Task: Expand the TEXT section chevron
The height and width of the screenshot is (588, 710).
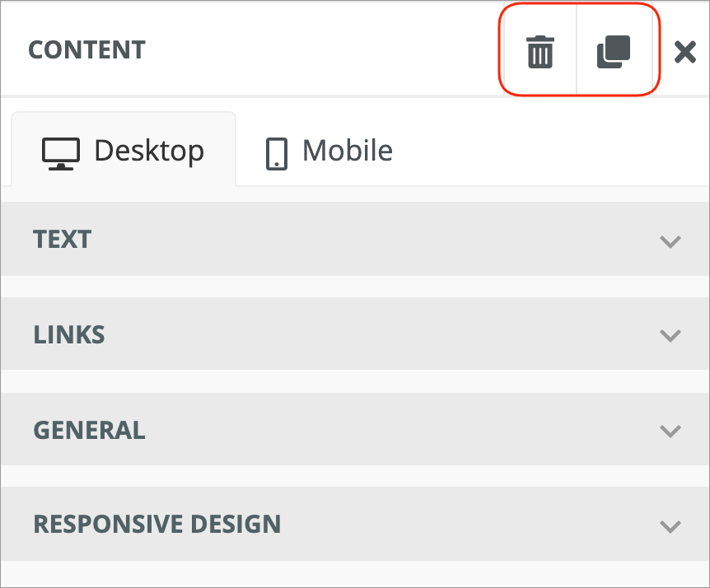Action: [670, 241]
